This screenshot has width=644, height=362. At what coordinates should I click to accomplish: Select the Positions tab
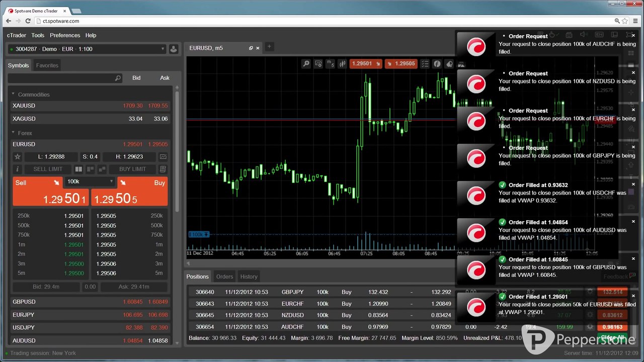(198, 277)
